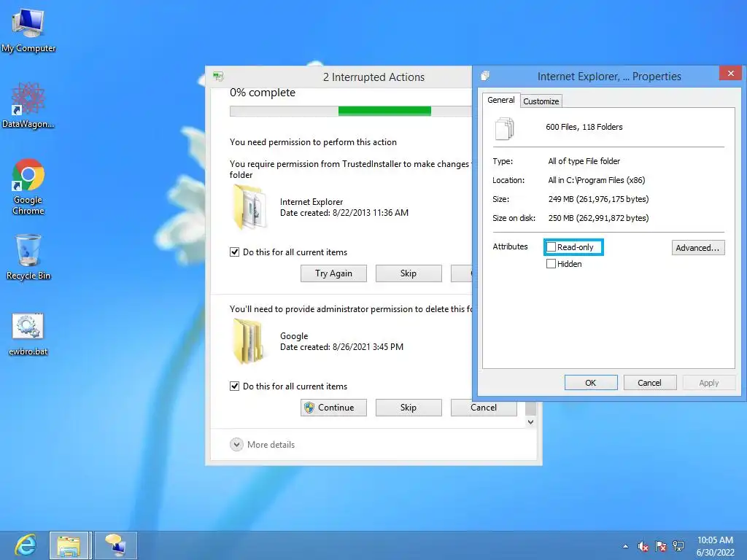747x560 pixels.
Task: Uncheck 'Do this for all' under Internet Explorer
Action: click(234, 252)
